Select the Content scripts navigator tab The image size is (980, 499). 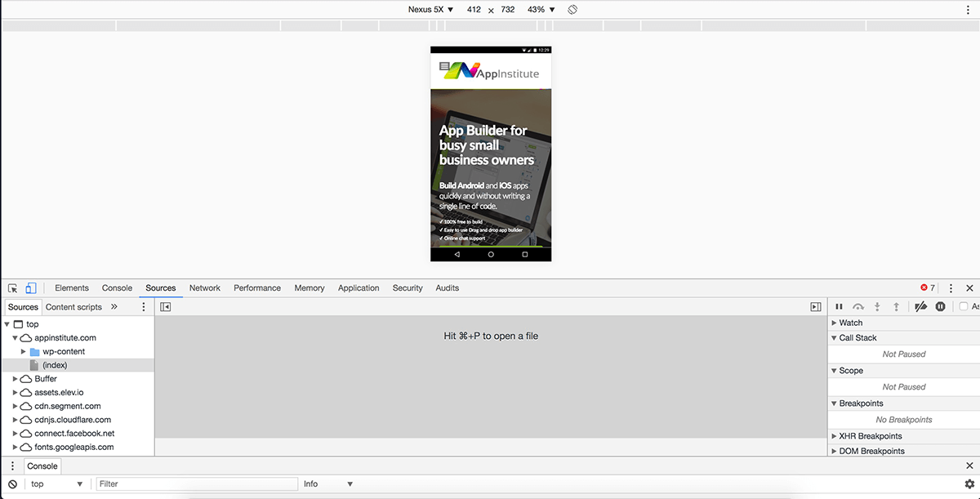coord(73,307)
